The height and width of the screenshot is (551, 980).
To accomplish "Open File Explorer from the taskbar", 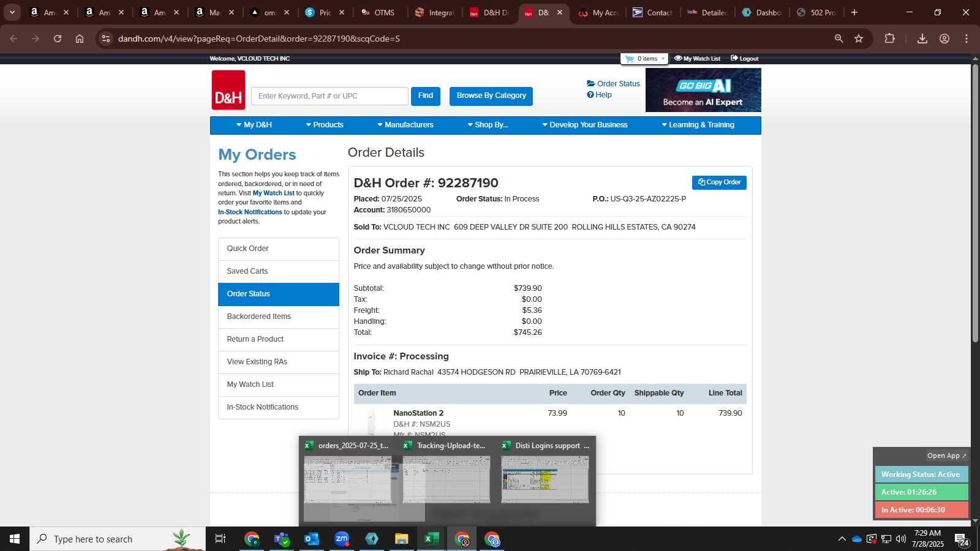I will coord(402,539).
